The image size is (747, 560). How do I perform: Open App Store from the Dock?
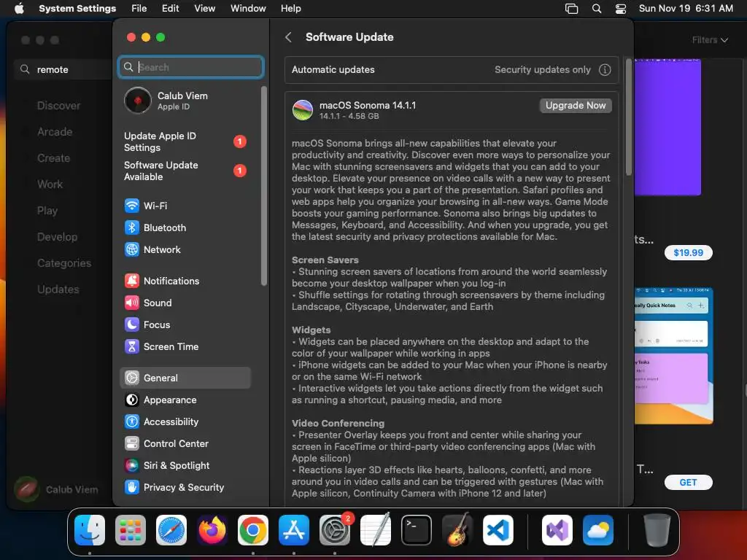tap(294, 530)
